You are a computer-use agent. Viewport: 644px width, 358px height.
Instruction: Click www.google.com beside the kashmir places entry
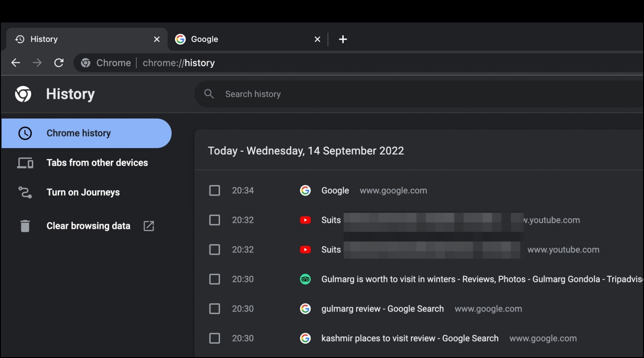pos(543,338)
